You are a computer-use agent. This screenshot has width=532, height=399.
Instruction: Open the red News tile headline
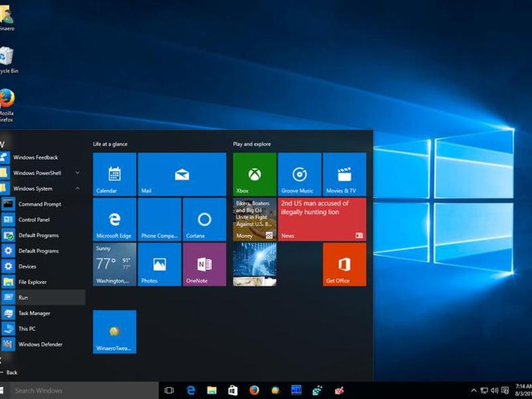[322, 219]
